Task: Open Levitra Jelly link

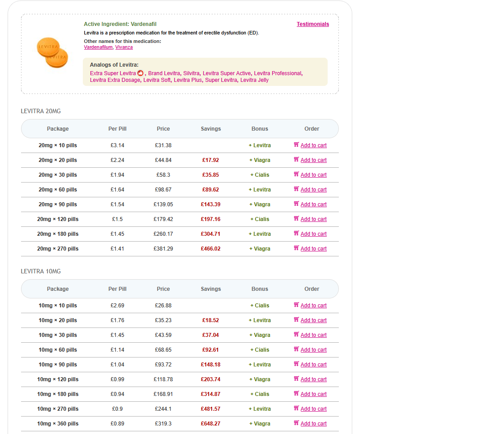Action: tap(254, 80)
